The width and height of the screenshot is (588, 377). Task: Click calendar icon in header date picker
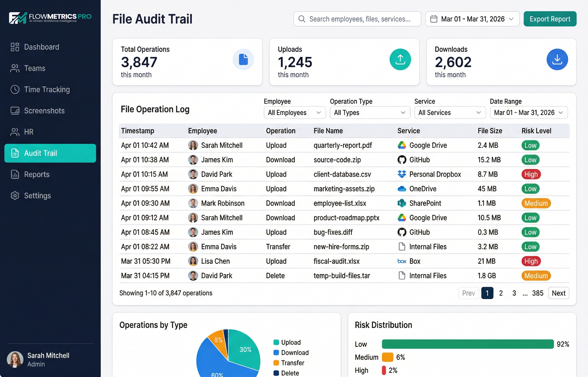pos(434,19)
